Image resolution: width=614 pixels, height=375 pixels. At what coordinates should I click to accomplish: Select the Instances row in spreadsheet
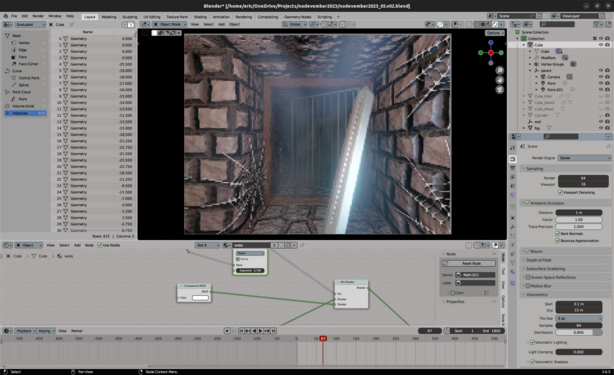point(25,113)
